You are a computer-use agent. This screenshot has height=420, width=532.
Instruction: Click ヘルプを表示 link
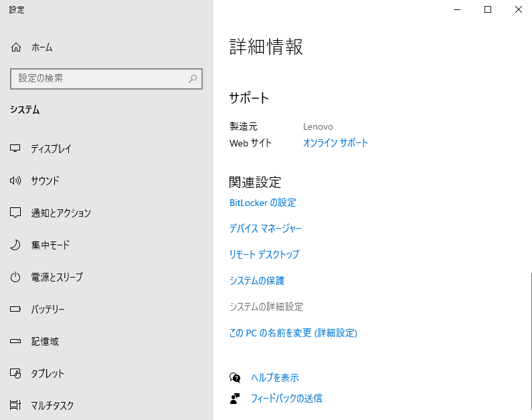coord(275,378)
